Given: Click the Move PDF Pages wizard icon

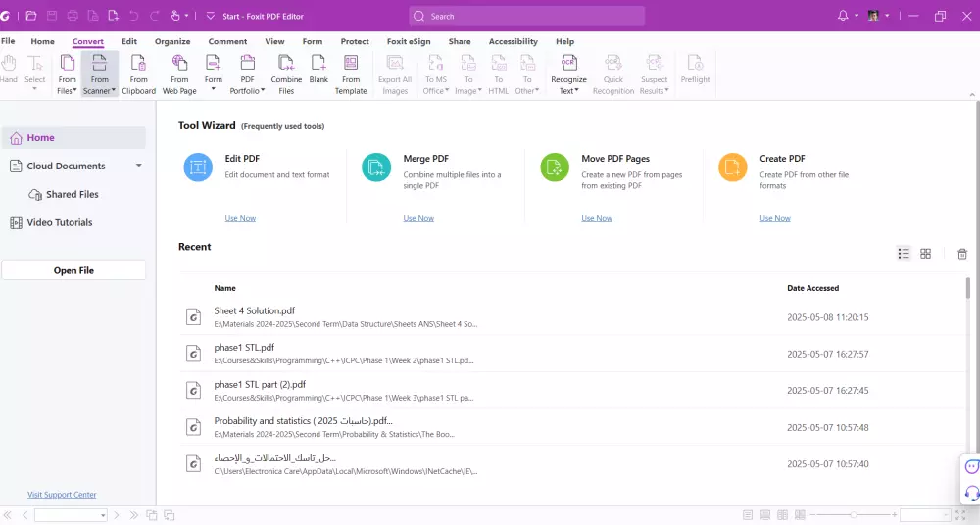Looking at the screenshot, I should [555, 167].
